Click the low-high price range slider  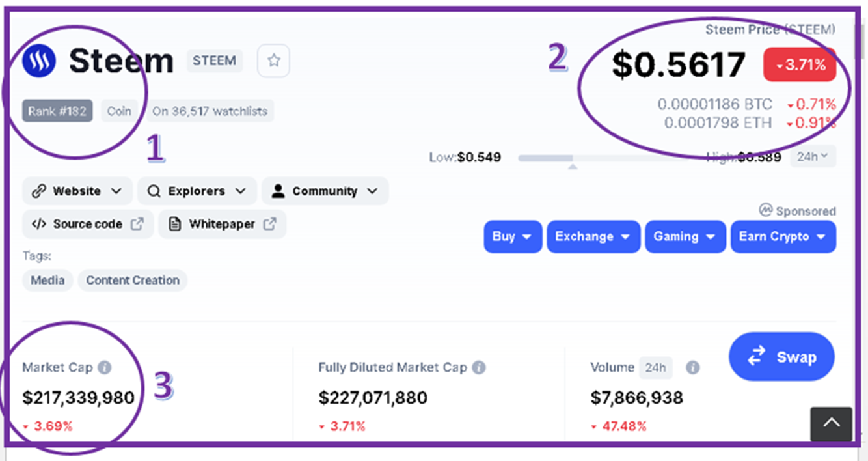click(x=612, y=158)
